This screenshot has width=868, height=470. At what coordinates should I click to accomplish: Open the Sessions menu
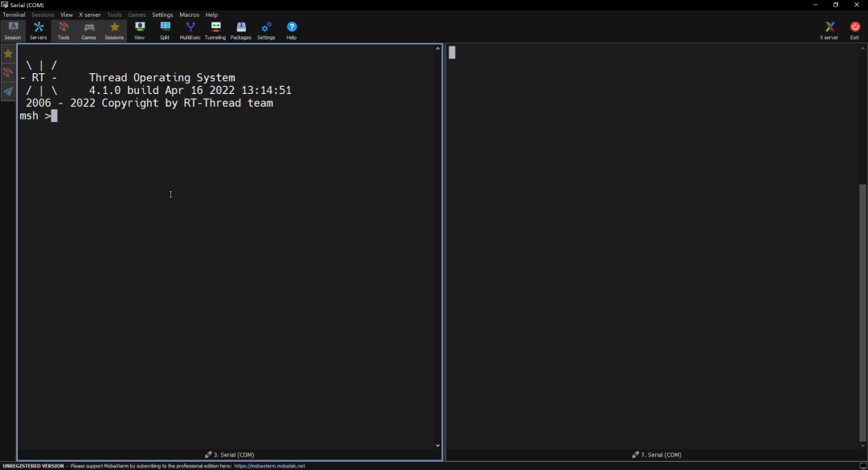point(43,15)
